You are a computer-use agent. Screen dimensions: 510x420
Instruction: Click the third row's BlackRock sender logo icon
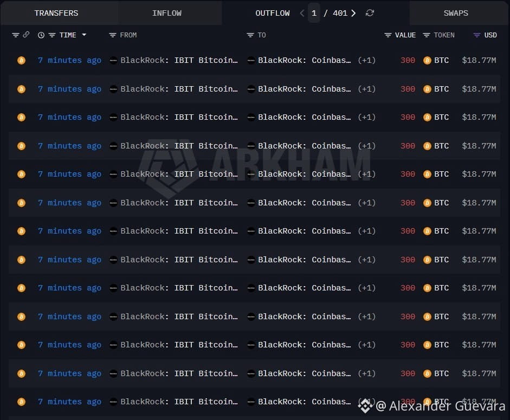click(x=113, y=117)
